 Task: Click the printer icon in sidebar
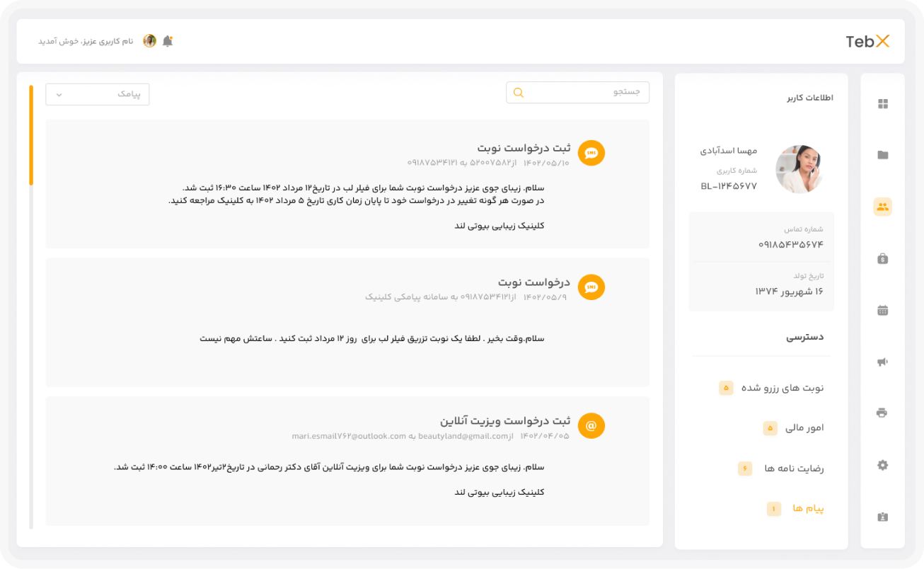(x=882, y=413)
